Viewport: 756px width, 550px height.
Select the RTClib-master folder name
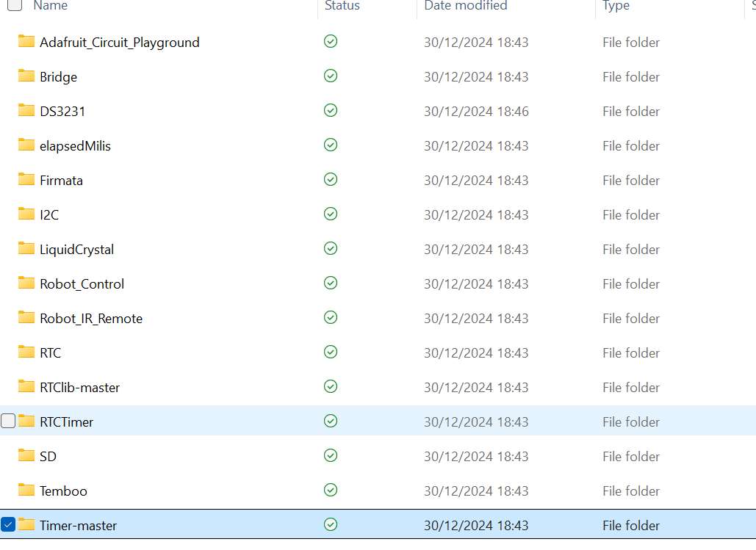pyautogui.click(x=79, y=388)
